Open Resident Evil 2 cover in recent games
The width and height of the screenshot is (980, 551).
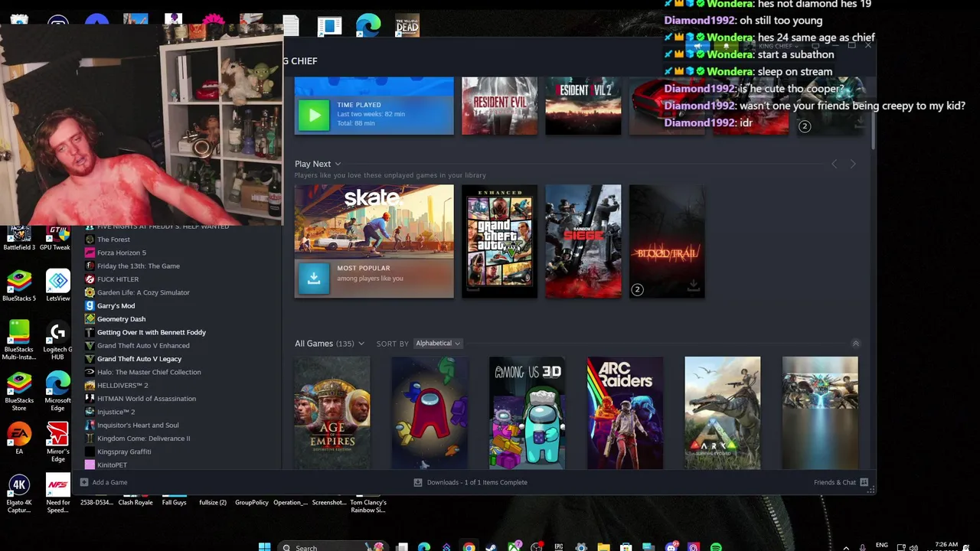click(x=583, y=106)
